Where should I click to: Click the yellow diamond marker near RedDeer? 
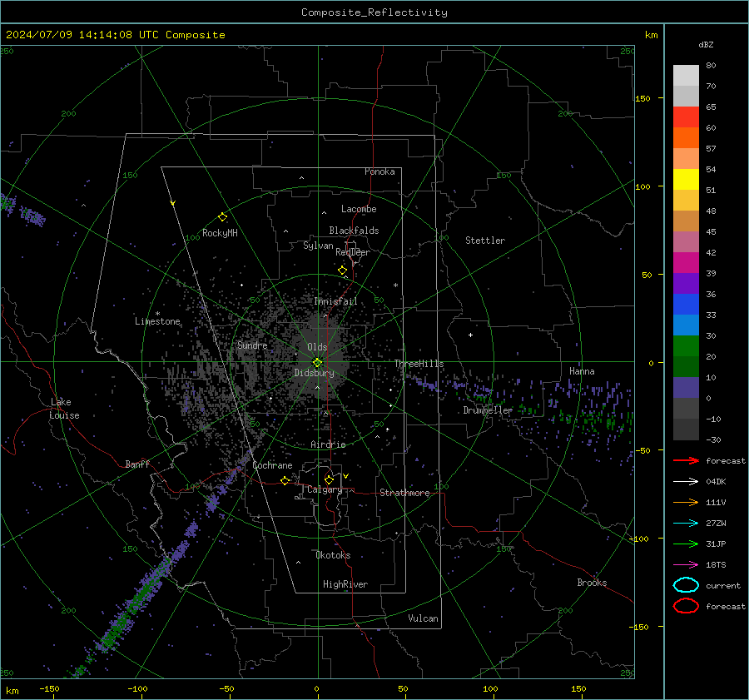click(x=342, y=271)
